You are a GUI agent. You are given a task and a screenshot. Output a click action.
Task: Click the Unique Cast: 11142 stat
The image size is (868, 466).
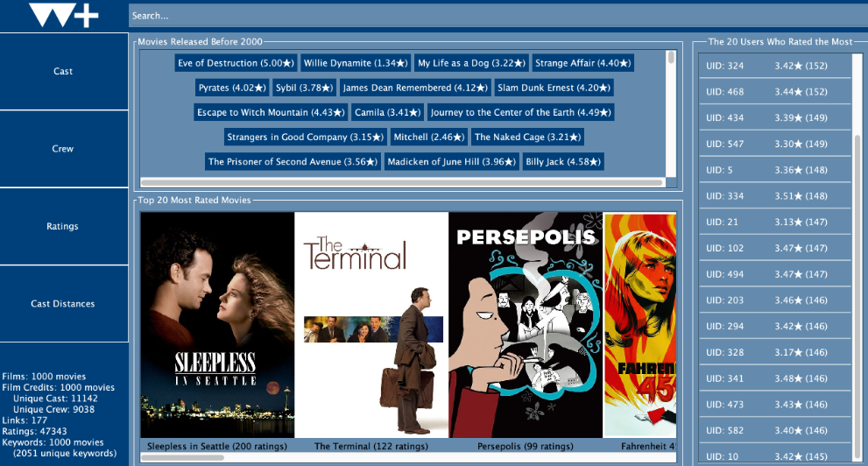pyautogui.click(x=55, y=399)
